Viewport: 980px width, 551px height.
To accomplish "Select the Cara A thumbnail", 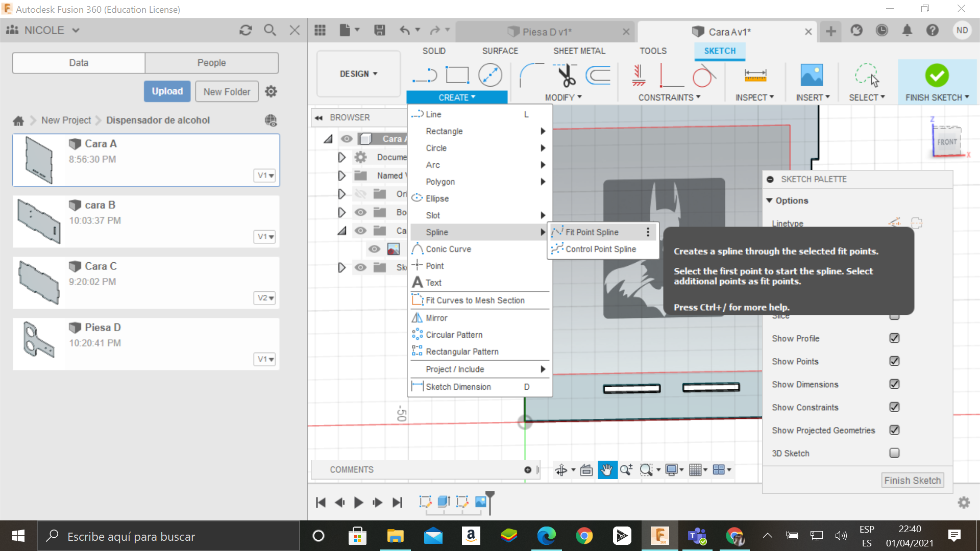I will click(37, 159).
